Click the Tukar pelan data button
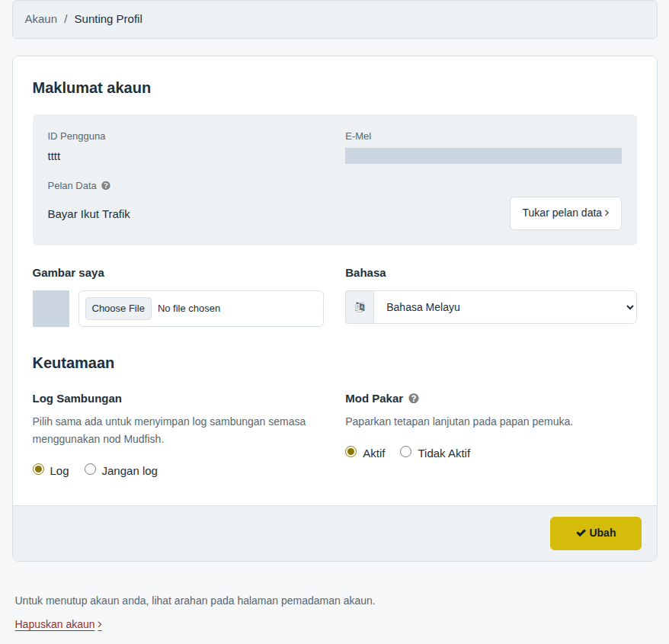 pyautogui.click(x=565, y=213)
